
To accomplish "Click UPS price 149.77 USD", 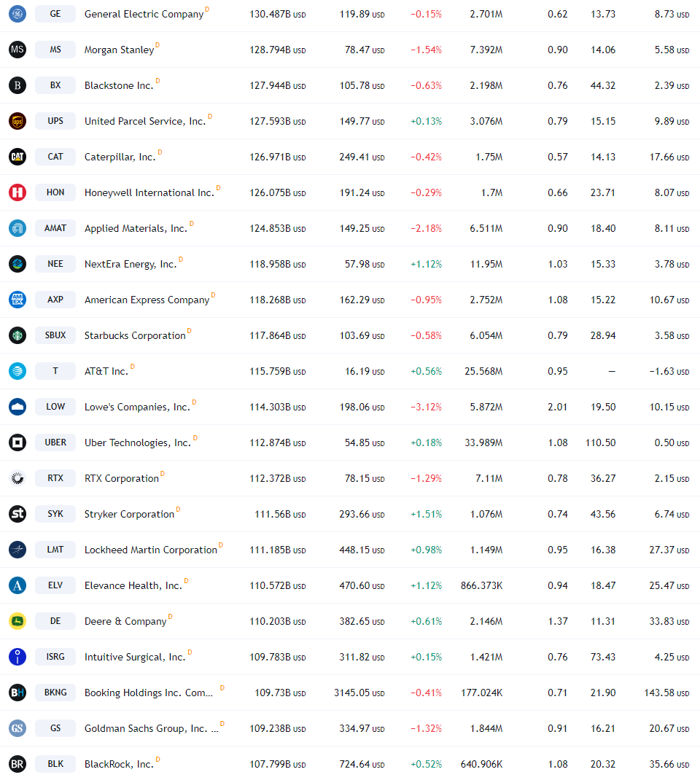I will click(362, 122).
